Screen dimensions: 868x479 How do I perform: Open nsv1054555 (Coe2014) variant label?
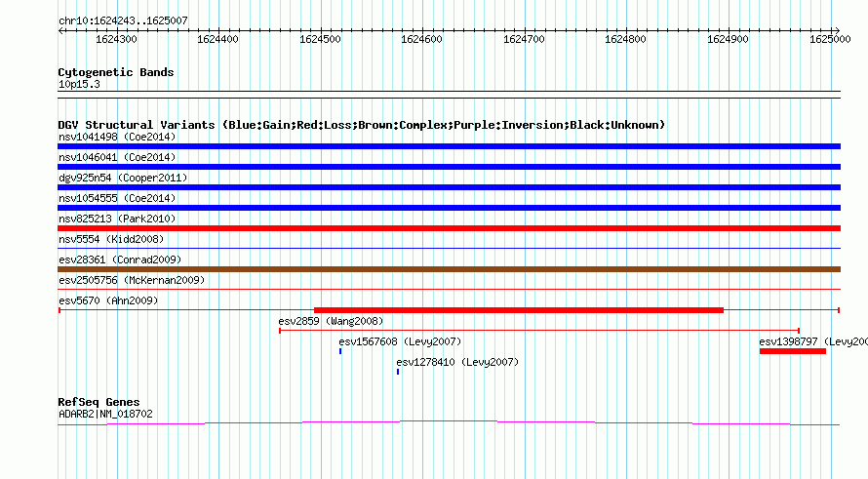pyautogui.click(x=117, y=198)
